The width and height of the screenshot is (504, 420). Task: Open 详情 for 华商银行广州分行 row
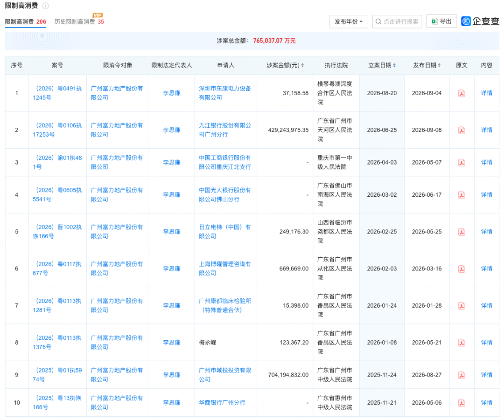(x=486, y=403)
